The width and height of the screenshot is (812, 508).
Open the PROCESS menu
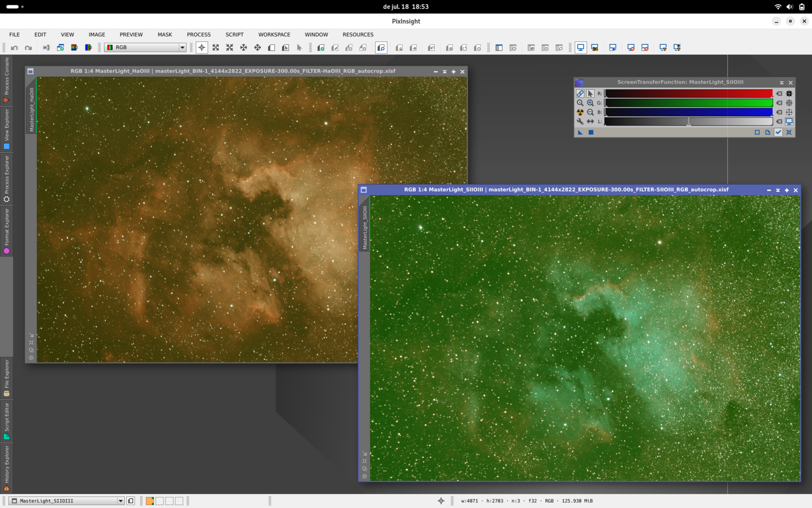[198, 34]
